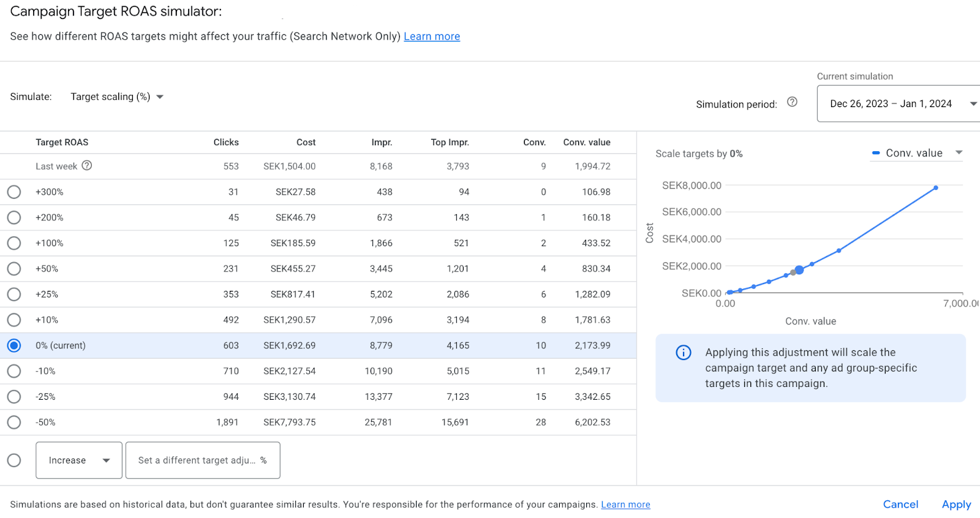
Task: Click the different target adjustment input field
Action: [203, 460]
